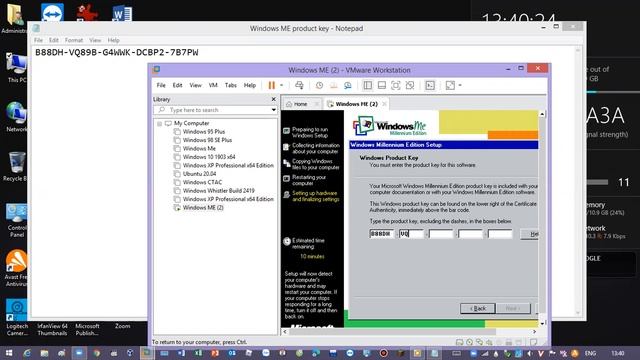Viewport: 640px width, 360px height.
Task: Click the product key text line in Notepad
Action: (117, 52)
